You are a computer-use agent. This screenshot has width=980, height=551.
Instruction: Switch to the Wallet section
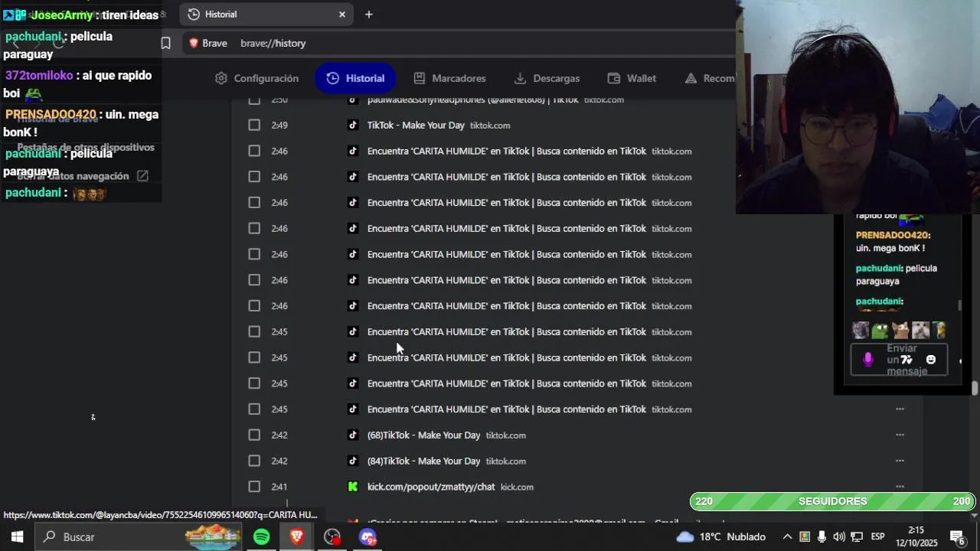pyautogui.click(x=632, y=78)
